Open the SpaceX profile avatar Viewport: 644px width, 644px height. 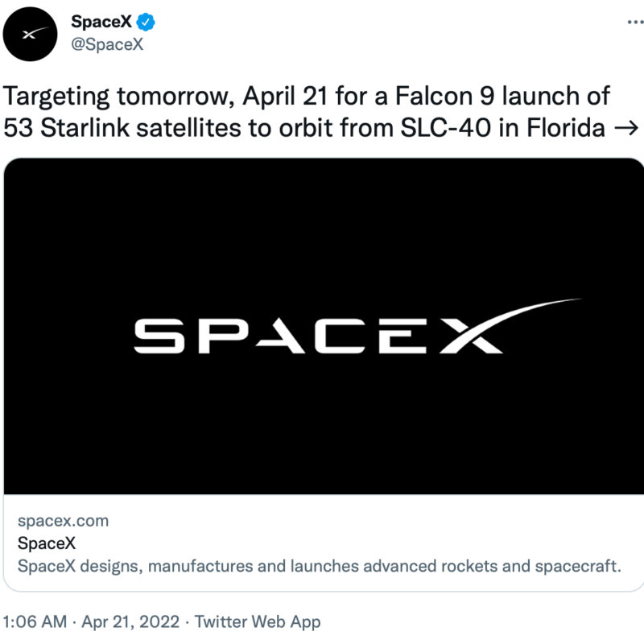[x=29, y=33]
